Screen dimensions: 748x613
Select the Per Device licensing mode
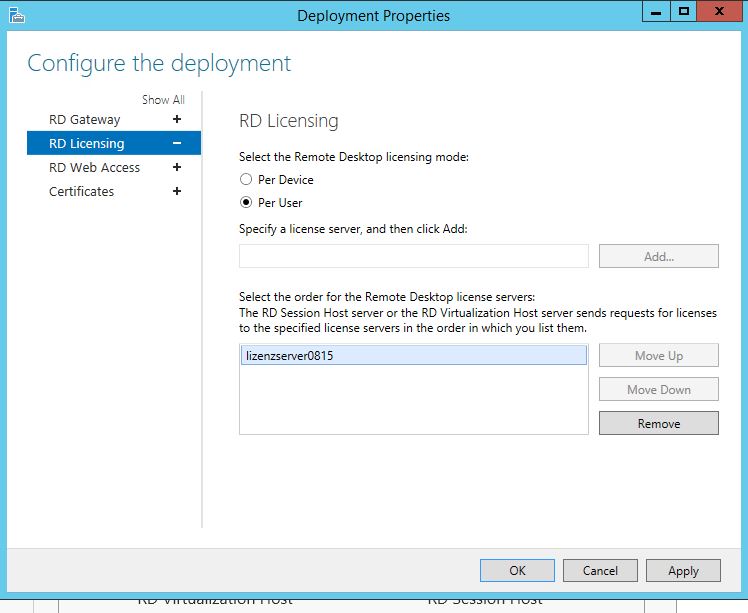click(x=246, y=179)
